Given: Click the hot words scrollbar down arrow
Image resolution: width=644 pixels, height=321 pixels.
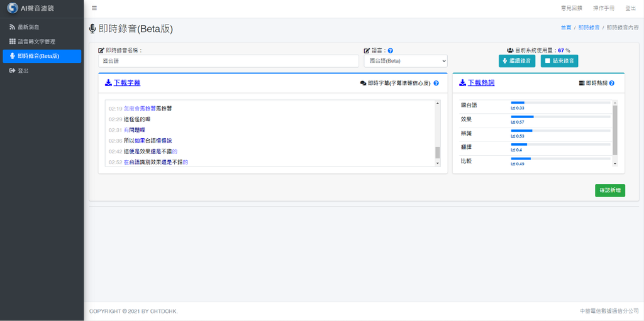Looking at the screenshot, I should click(615, 163).
